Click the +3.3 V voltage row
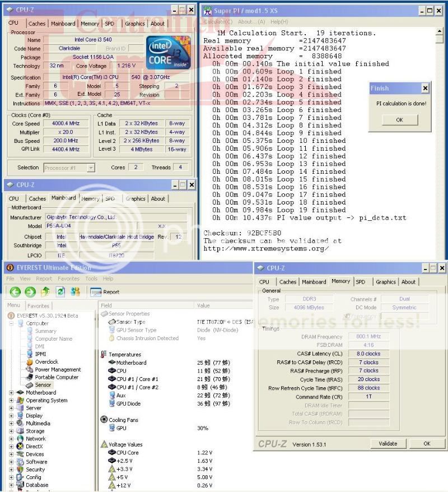This screenshot has width=448, height=492. pos(161,469)
